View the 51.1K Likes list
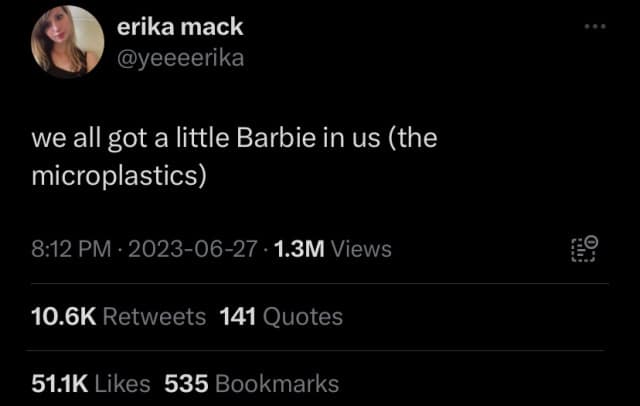The width and height of the screenshot is (640, 406). (x=91, y=384)
